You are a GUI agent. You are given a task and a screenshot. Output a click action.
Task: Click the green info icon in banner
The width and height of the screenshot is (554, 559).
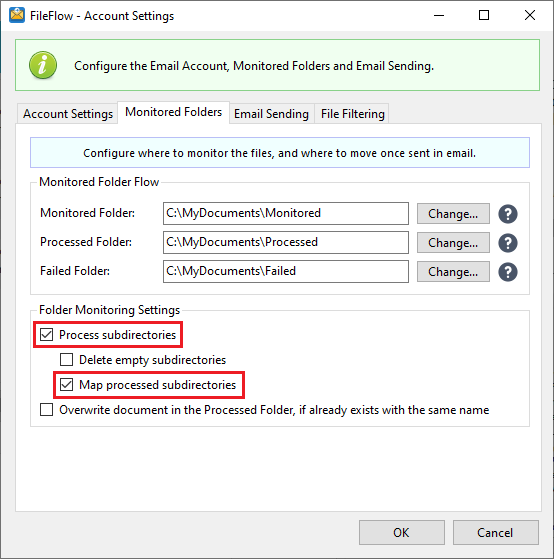pos(43,65)
